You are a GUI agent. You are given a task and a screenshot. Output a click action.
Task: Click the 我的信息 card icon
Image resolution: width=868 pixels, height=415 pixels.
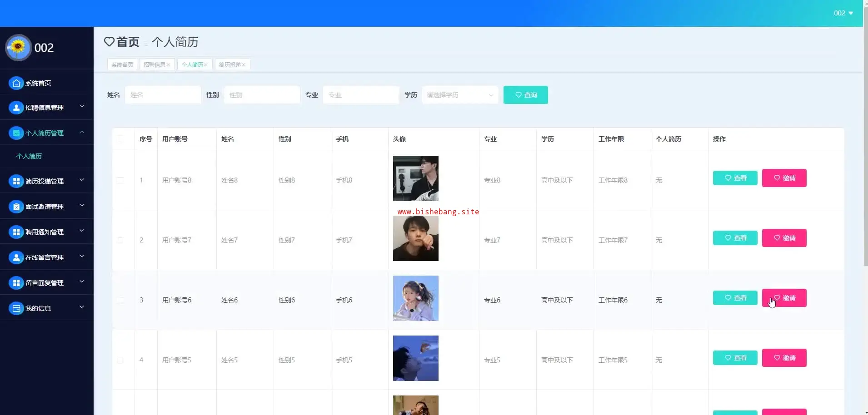(16, 308)
